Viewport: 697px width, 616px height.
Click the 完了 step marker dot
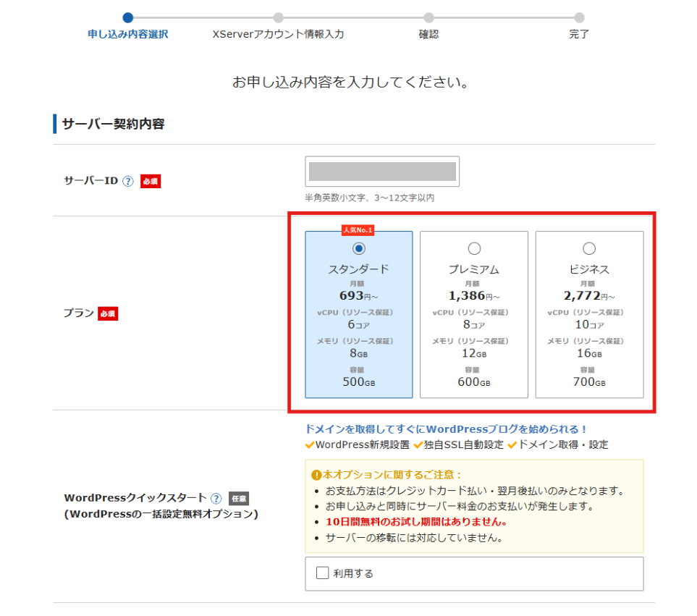(x=579, y=18)
